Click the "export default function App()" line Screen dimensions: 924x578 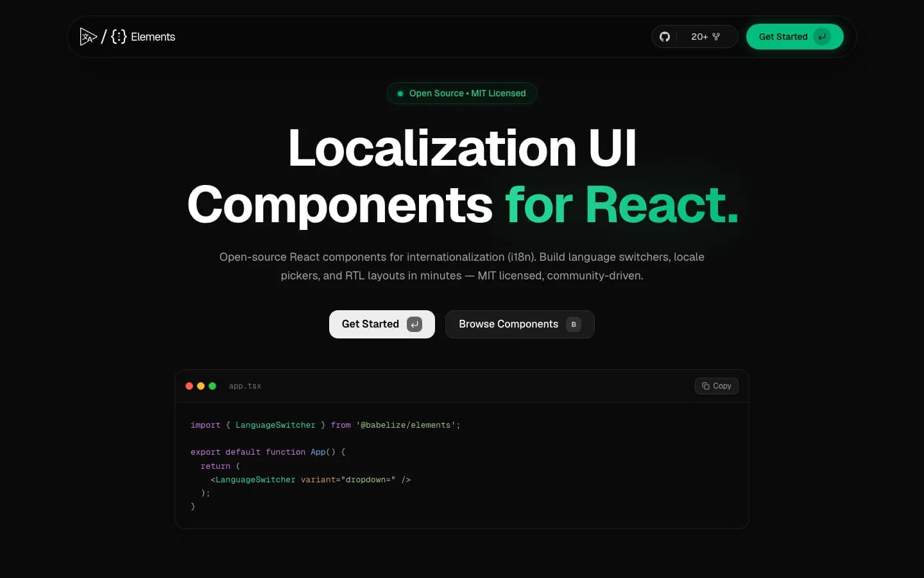(268, 452)
